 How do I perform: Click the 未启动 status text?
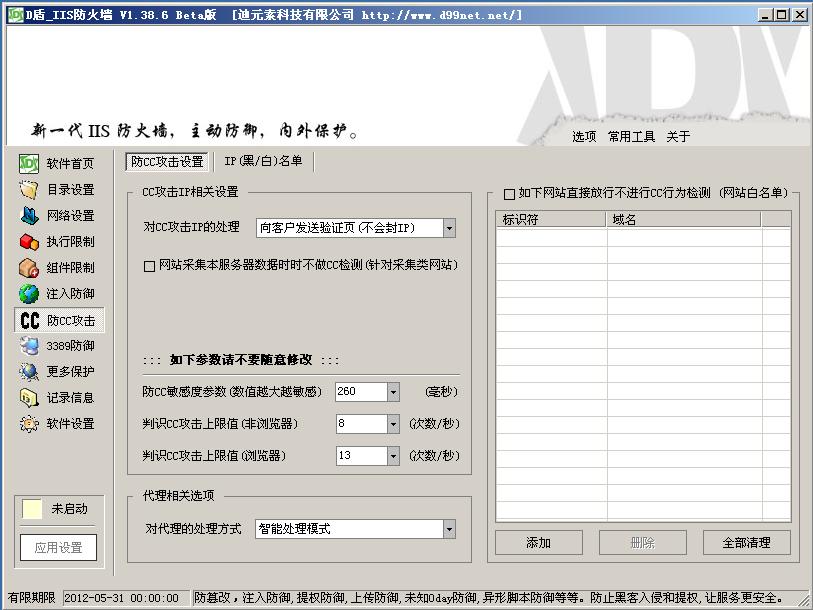(69, 509)
